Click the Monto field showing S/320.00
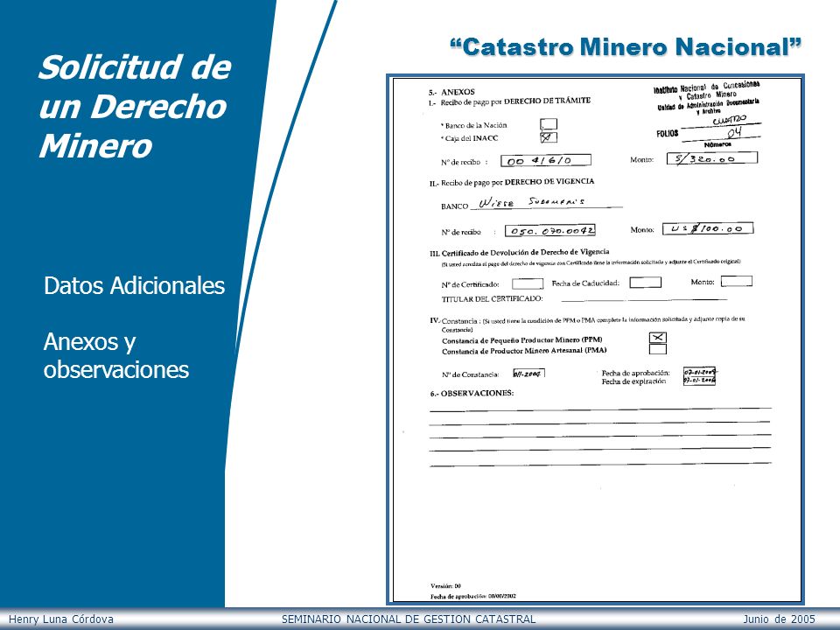This screenshot has width=840, height=630. point(712,158)
